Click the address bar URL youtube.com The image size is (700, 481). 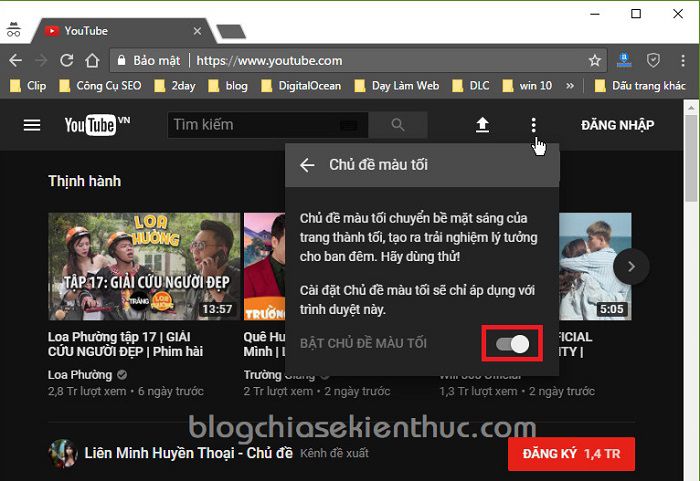(x=269, y=60)
